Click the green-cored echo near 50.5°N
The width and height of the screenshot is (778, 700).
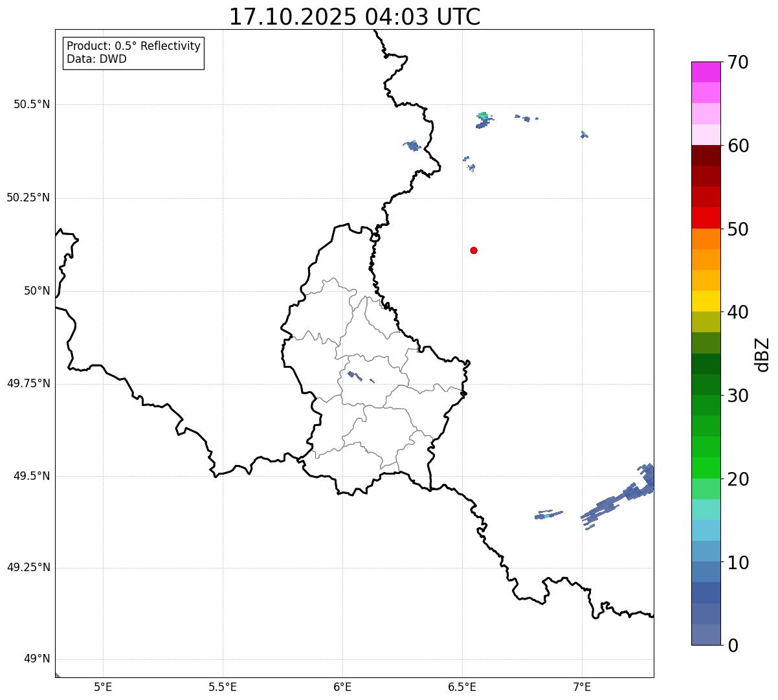click(483, 119)
